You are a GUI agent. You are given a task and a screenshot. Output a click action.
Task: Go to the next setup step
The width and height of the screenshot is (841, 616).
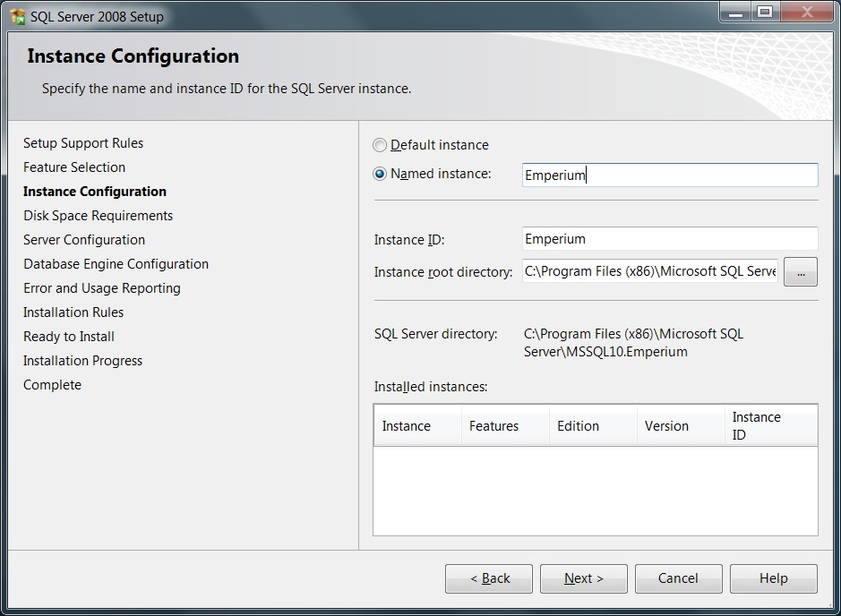583,578
